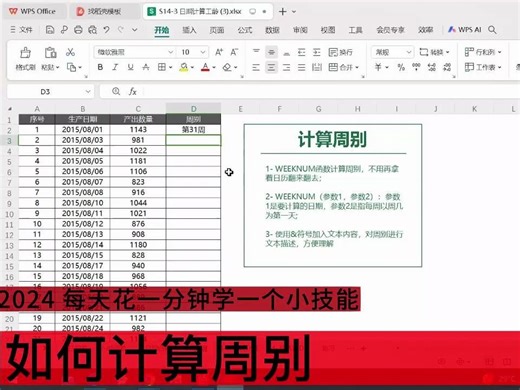Align text to bottom
Image resolution: width=520 pixels, height=390 pixels.
click(286, 52)
